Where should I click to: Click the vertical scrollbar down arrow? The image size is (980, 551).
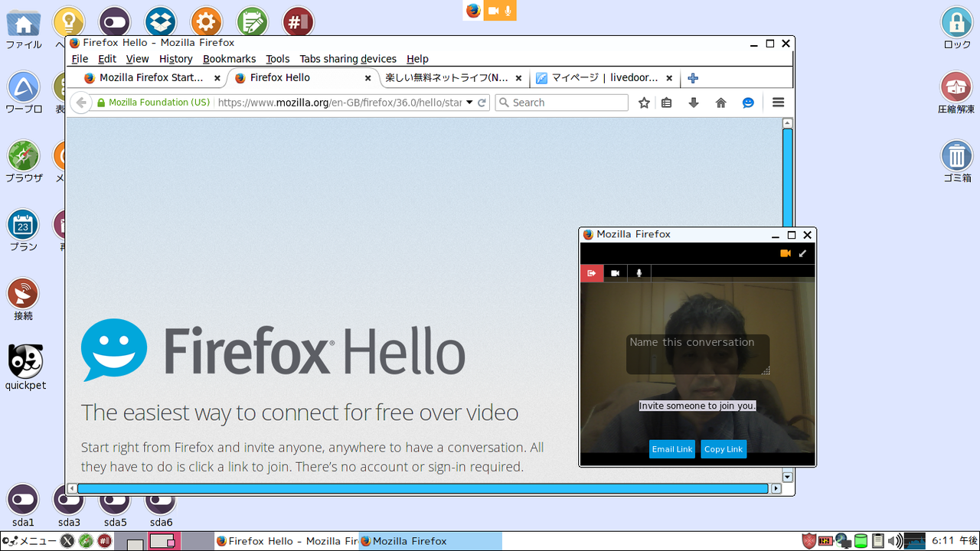click(787, 476)
